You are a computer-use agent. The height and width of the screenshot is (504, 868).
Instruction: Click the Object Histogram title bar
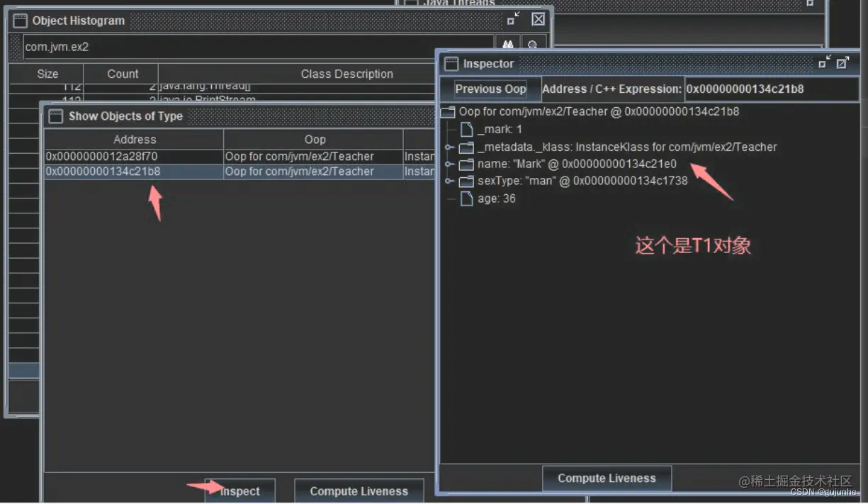(280, 20)
